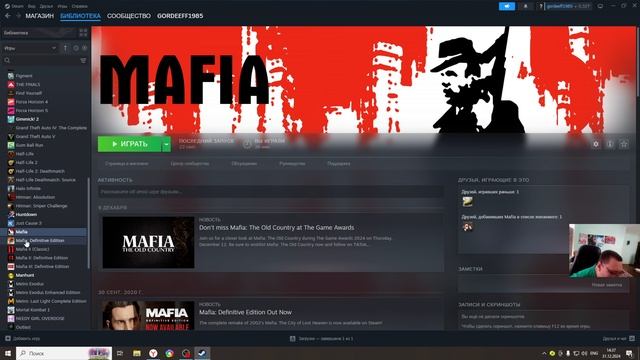Click the Definitive Edition news thumbnail
Viewport: 640px width, 360px height.
(x=148, y=316)
